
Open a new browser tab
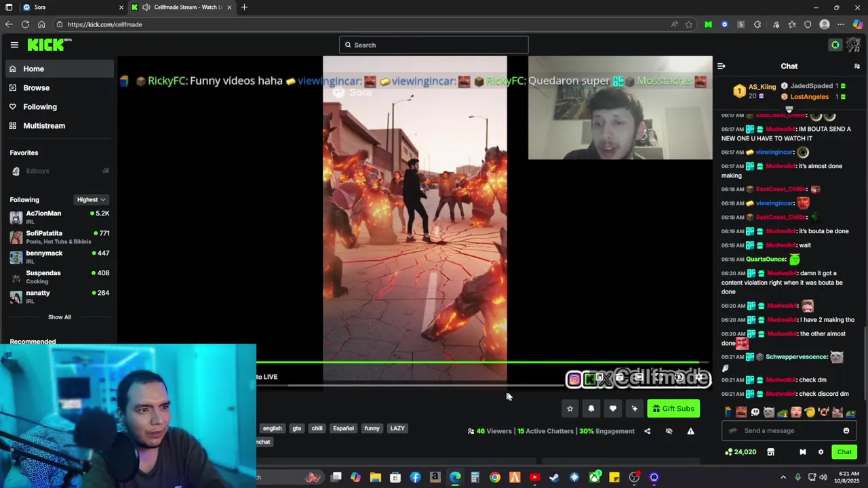pos(244,7)
